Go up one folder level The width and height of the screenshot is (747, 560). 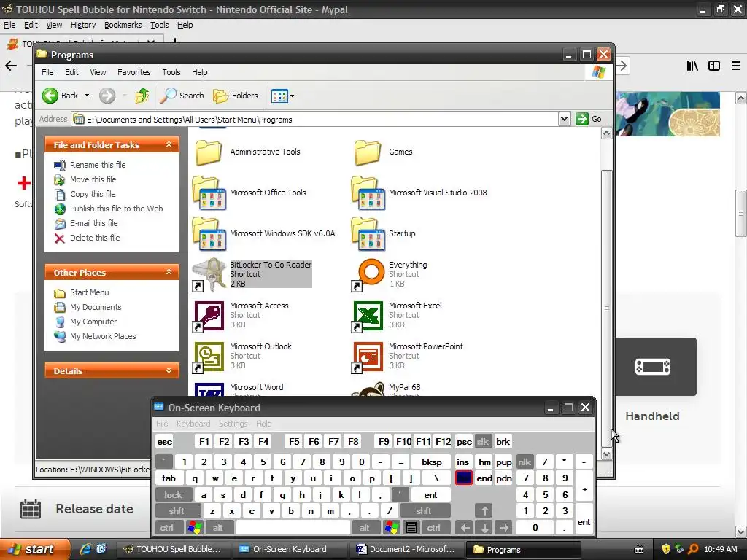point(142,96)
